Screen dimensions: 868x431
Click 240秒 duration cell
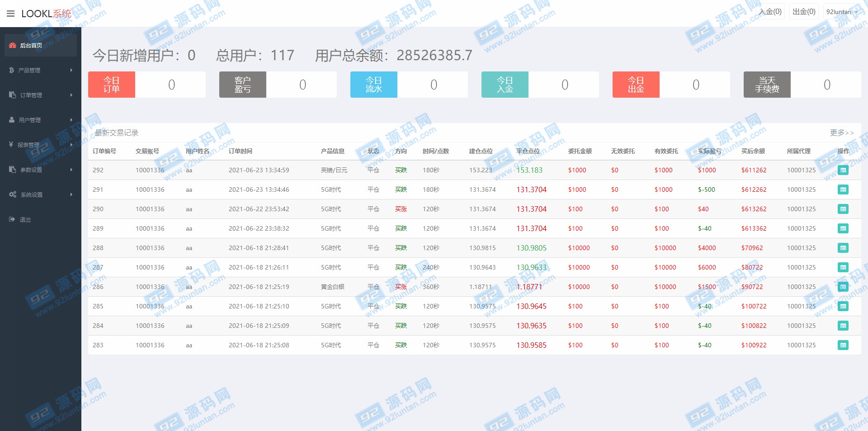[431, 267]
